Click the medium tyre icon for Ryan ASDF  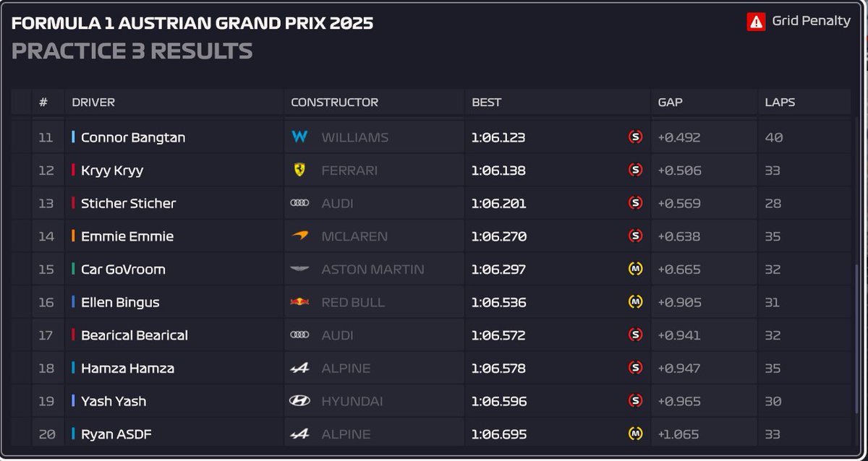pyautogui.click(x=636, y=434)
